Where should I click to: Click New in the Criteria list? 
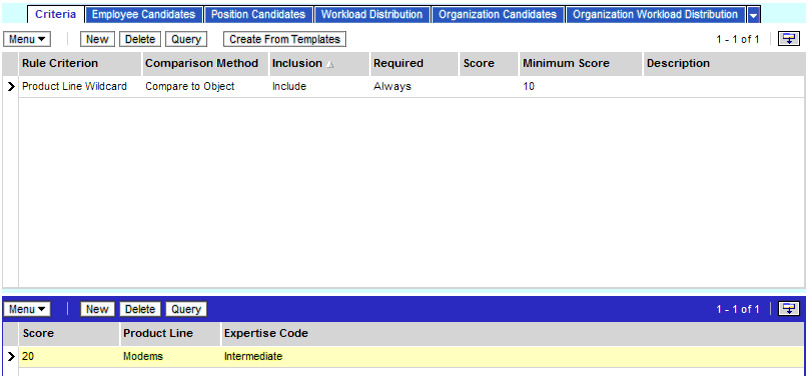pyautogui.click(x=97, y=39)
